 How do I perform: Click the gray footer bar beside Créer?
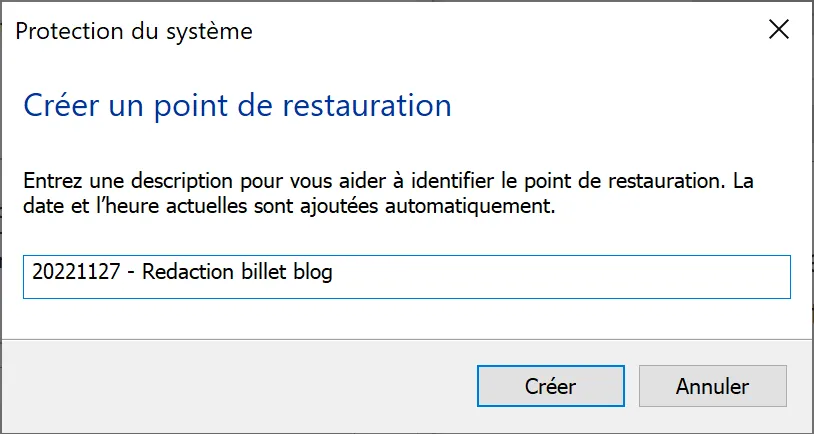239,386
